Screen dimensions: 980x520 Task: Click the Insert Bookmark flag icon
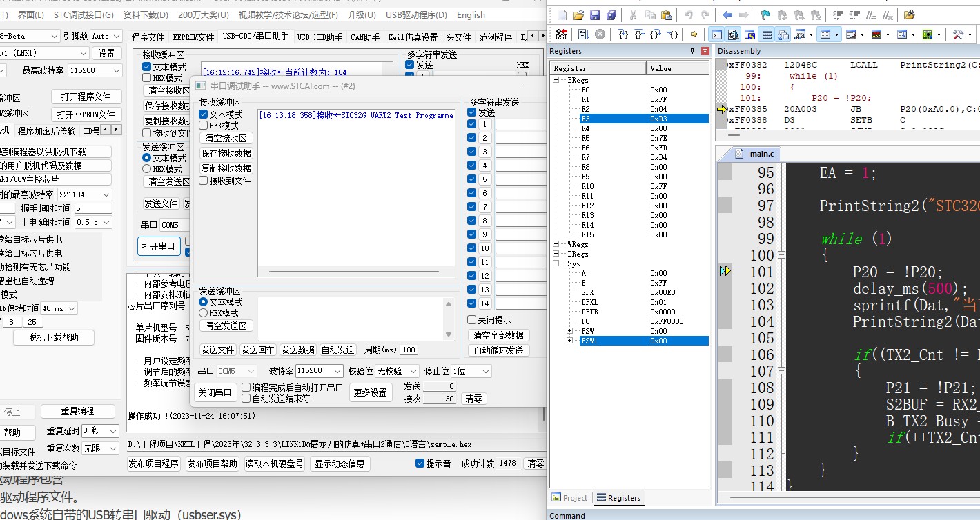pos(765,15)
